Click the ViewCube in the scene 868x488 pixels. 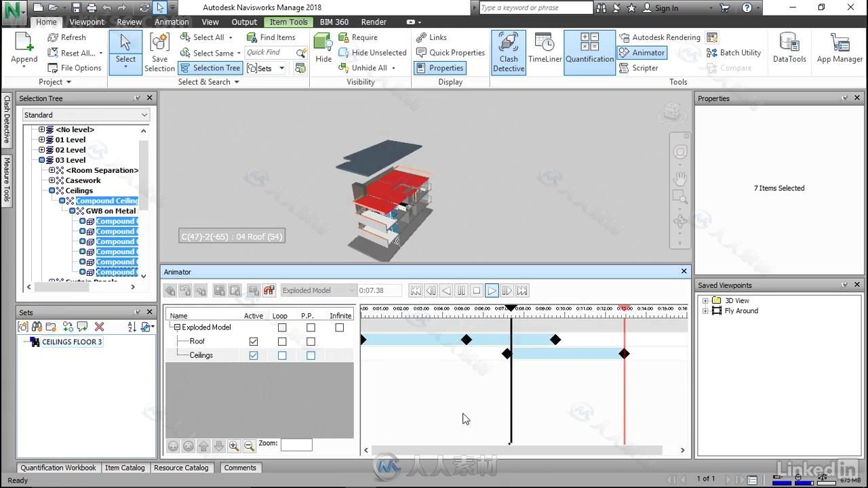click(671, 112)
